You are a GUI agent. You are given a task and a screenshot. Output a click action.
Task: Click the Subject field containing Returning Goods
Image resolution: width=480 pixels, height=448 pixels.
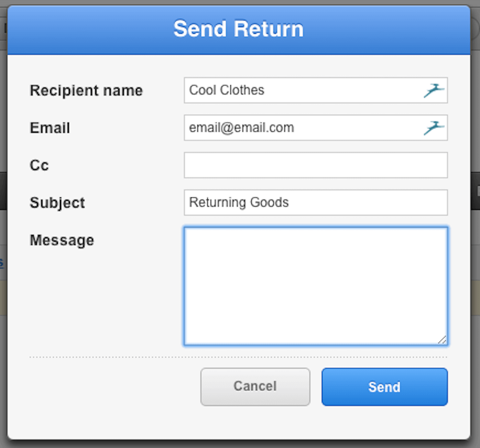tap(315, 203)
